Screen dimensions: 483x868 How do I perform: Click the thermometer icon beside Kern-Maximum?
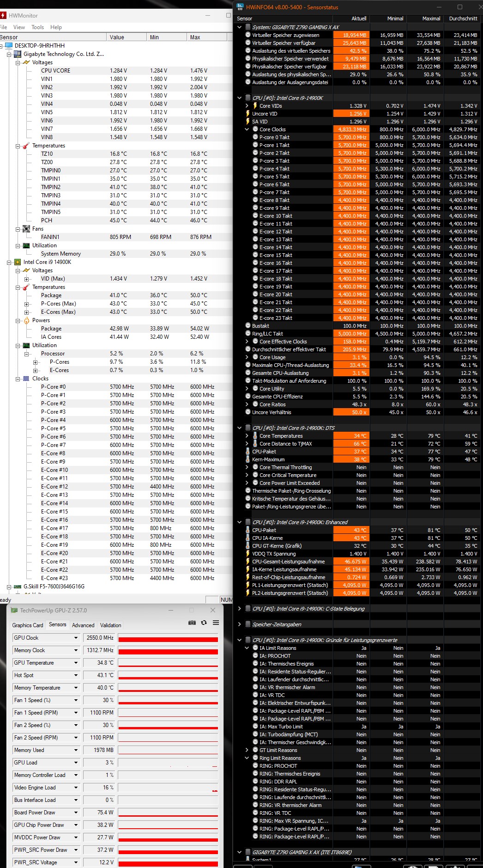[x=248, y=459]
